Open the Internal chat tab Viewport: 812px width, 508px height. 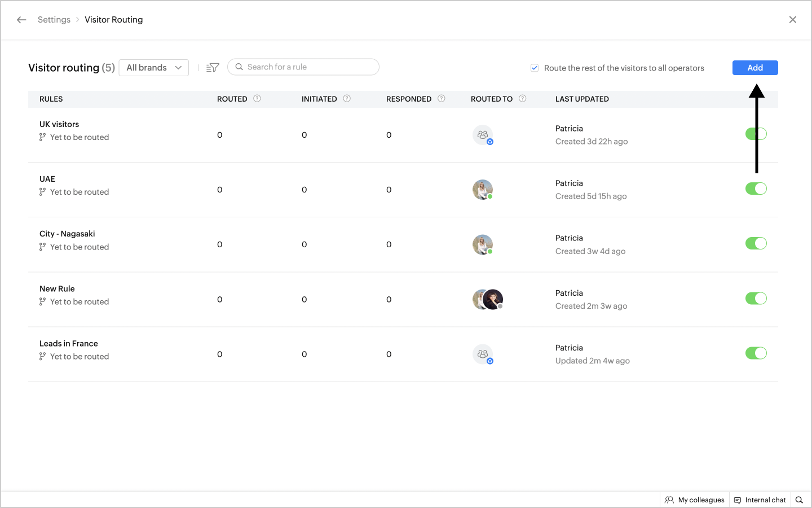pos(760,500)
